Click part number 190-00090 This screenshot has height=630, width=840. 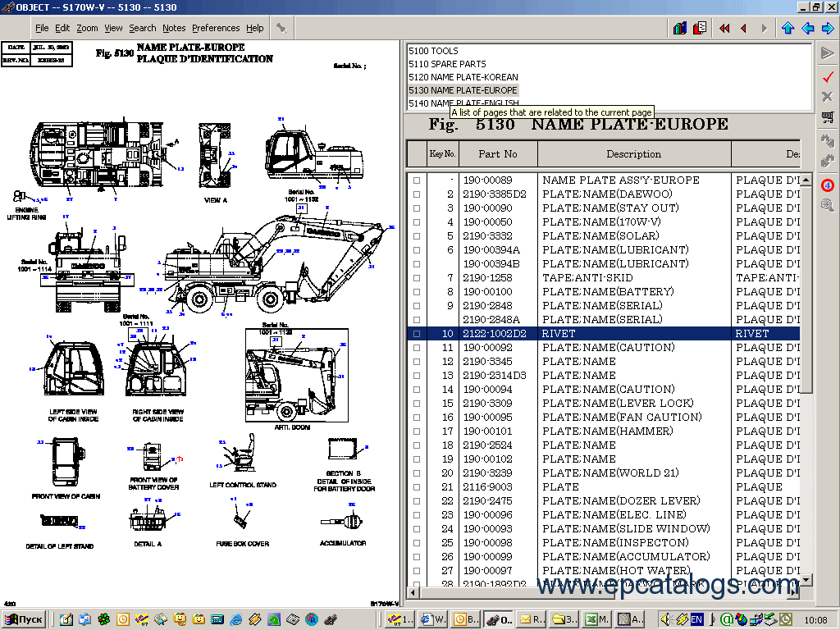pos(487,208)
